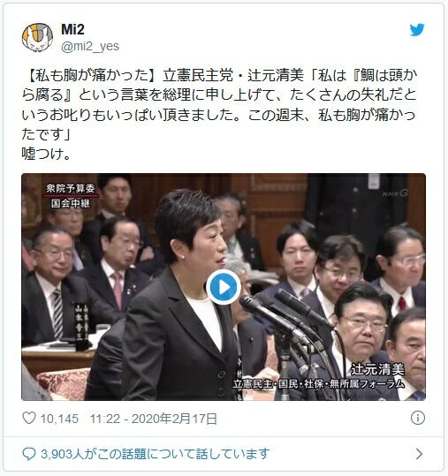
Task: Click the 10,145 likes count
Action: coord(59,419)
